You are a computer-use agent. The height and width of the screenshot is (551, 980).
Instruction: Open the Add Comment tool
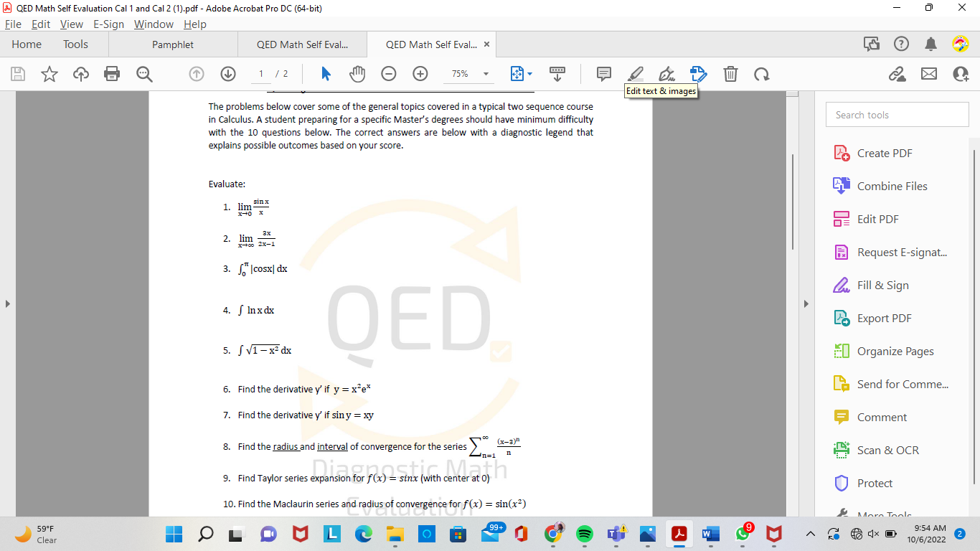click(603, 74)
